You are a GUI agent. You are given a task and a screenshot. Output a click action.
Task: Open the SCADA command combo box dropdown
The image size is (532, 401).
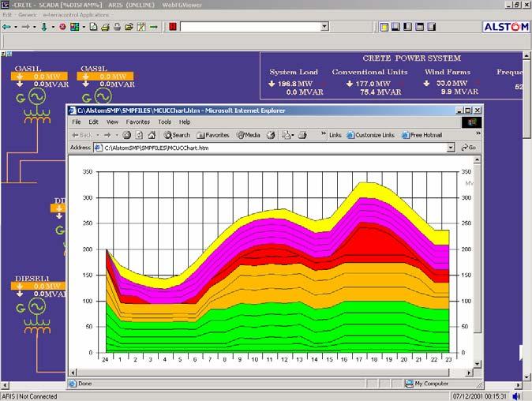tap(324, 27)
